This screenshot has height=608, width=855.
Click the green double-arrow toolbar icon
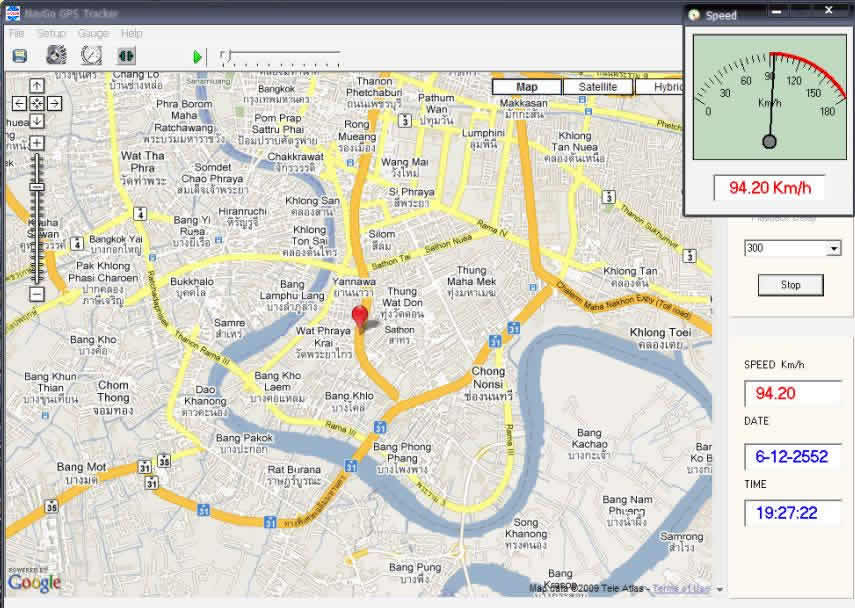click(126, 56)
